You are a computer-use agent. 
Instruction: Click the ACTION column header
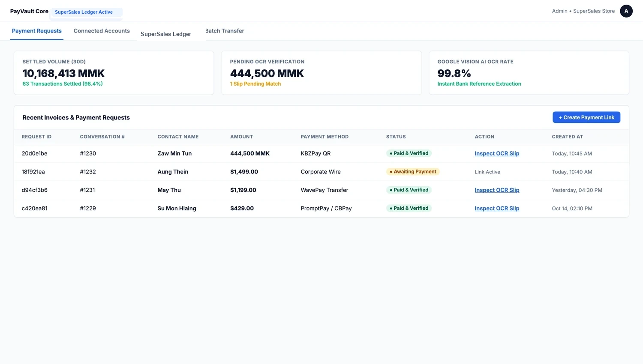pyautogui.click(x=484, y=137)
